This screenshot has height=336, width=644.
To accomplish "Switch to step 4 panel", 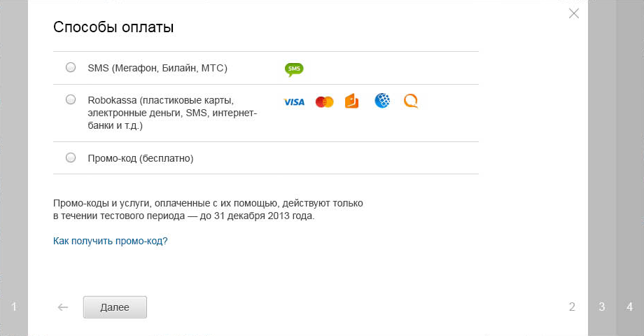I will point(629,307).
